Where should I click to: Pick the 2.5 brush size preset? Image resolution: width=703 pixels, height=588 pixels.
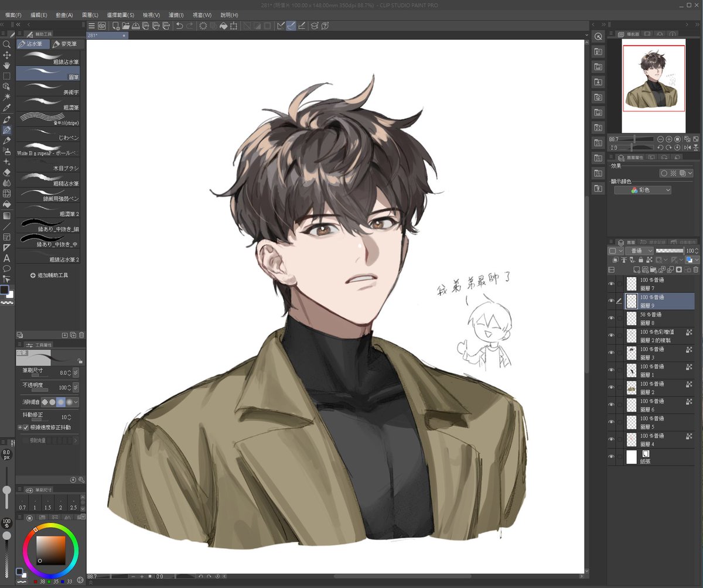tap(73, 504)
